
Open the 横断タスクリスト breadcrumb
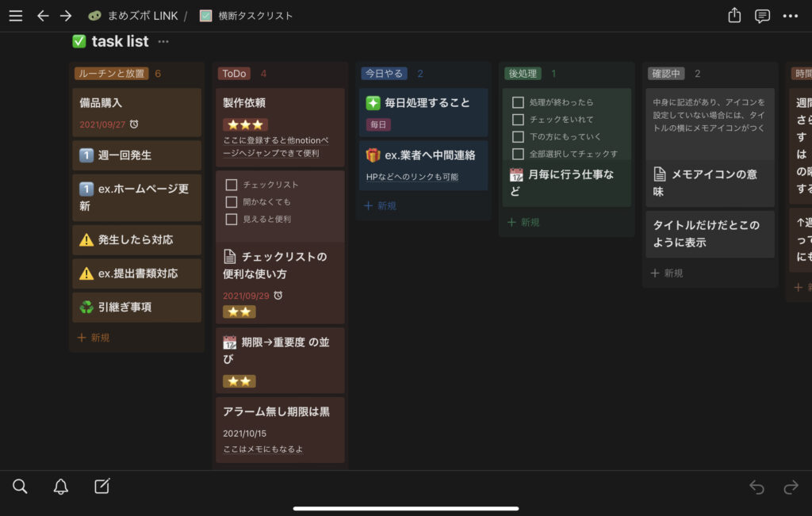click(x=246, y=16)
